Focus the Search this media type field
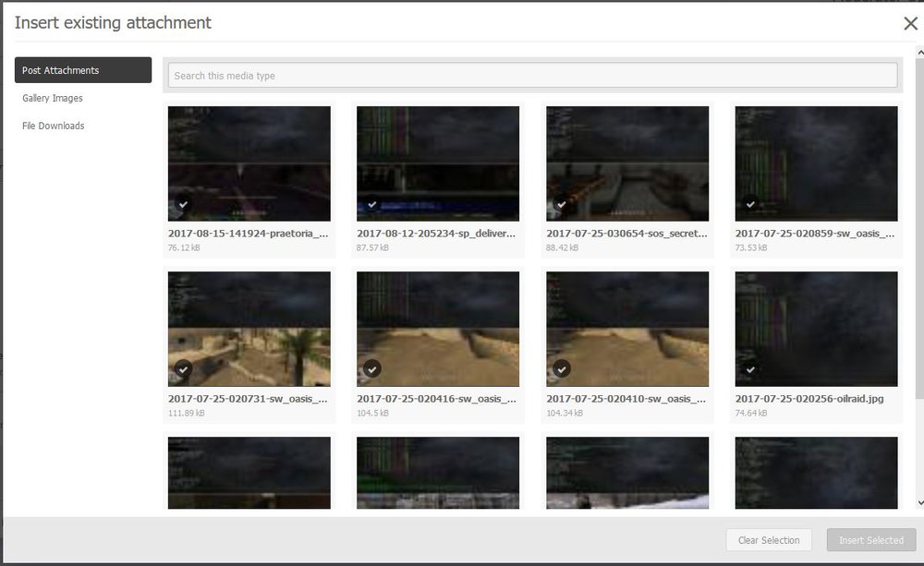 pyautogui.click(x=532, y=76)
